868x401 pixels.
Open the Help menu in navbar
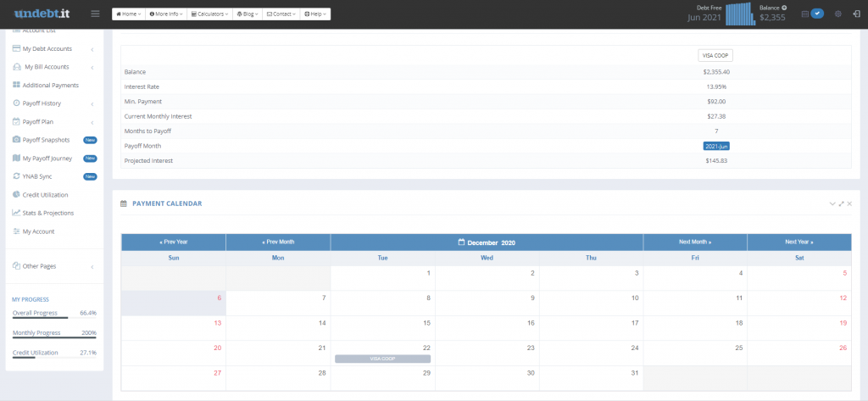(x=314, y=14)
